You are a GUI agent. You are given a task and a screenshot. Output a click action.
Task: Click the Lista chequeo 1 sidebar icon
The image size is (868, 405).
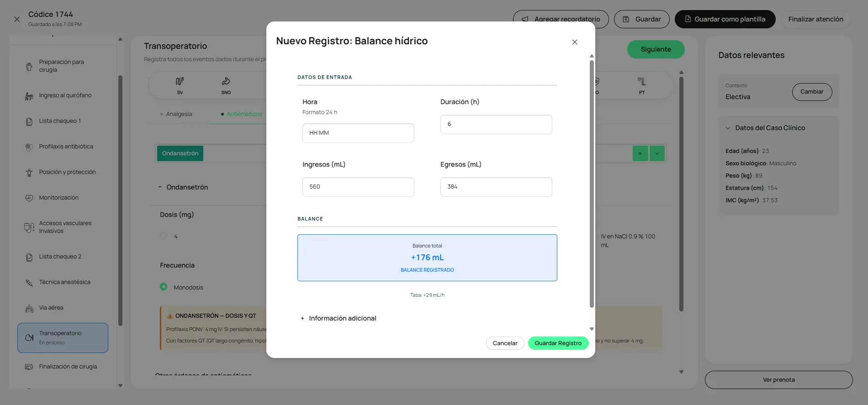(29, 121)
